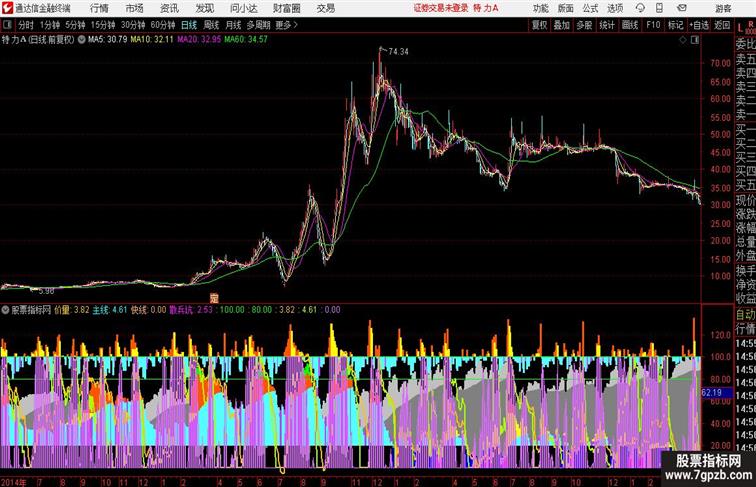This screenshot has width=756, height=487.
Task: Click the 74.34 peak price label
Action: pyautogui.click(x=398, y=52)
